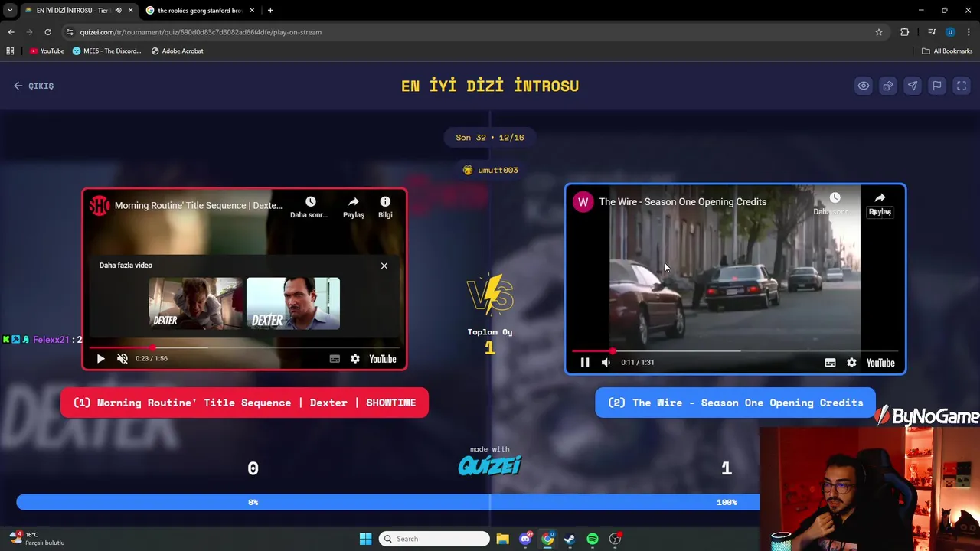The image size is (980, 551).
Task: Reload the page
Action: [47, 32]
